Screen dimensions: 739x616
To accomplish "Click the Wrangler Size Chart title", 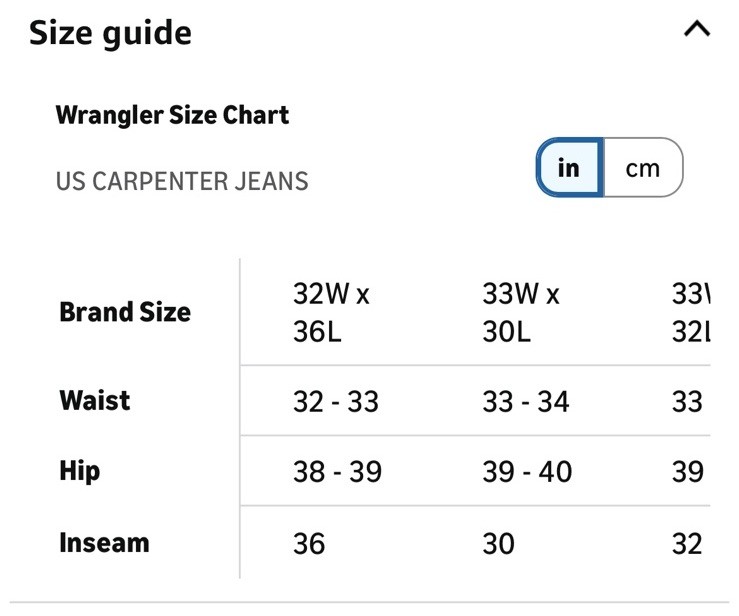I will [x=172, y=115].
